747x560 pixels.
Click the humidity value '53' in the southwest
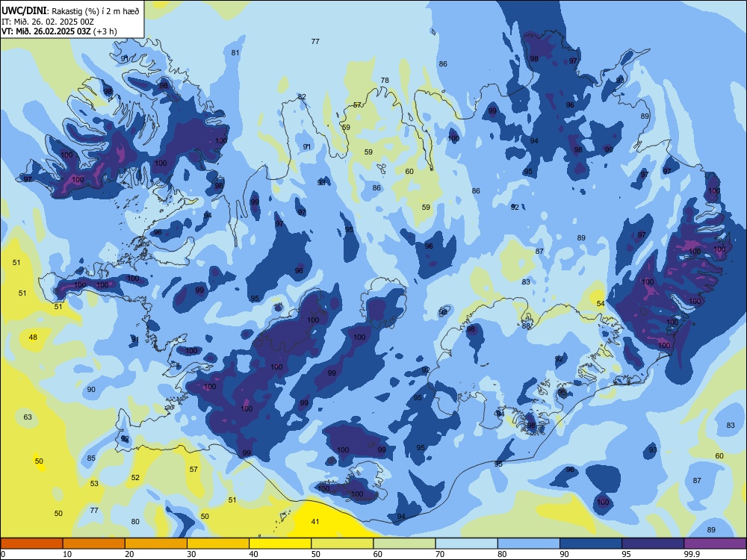tap(94, 483)
